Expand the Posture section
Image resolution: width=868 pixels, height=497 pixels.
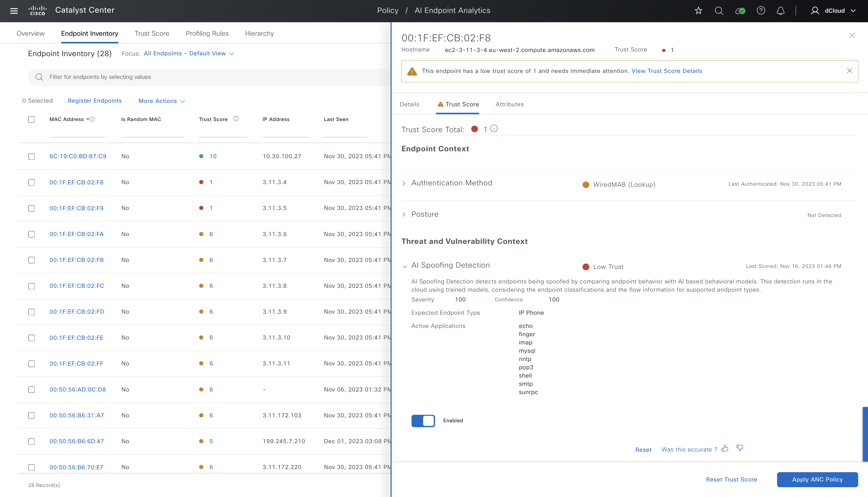[x=404, y=214]
